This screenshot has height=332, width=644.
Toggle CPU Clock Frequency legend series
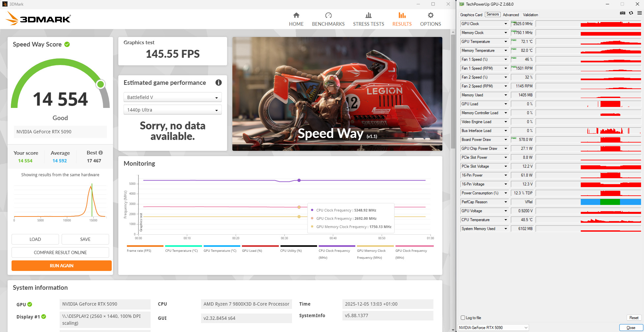tap(337, 252)
